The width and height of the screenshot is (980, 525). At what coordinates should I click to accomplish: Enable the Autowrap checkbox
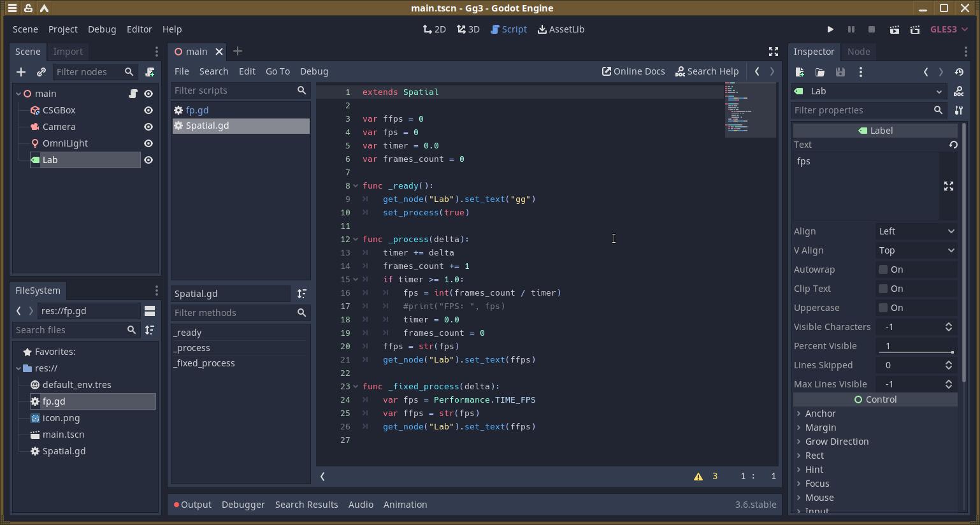pyautogui.click(x=883, y=270)
